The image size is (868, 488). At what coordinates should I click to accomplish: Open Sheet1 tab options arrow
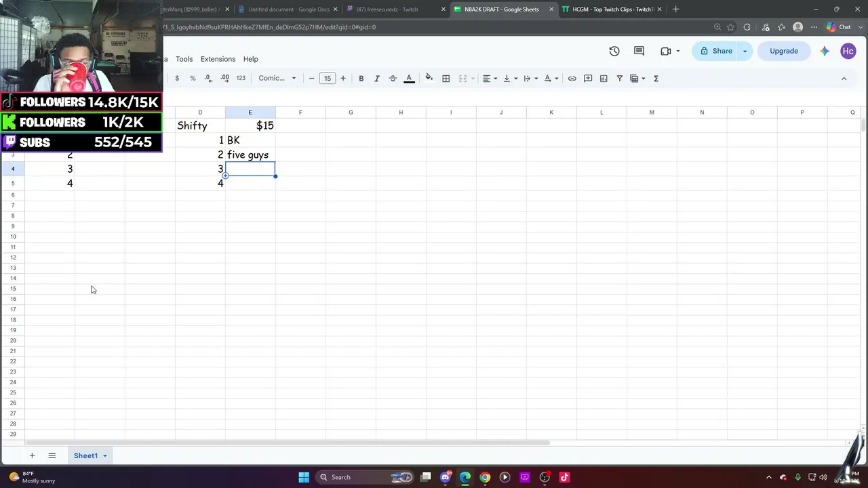click(104, 456)
